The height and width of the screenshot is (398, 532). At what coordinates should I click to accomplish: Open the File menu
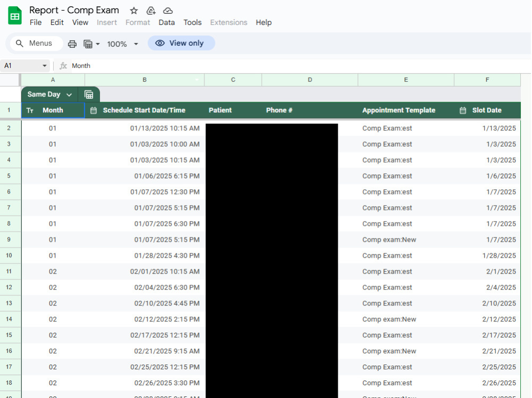click(36, 22)
